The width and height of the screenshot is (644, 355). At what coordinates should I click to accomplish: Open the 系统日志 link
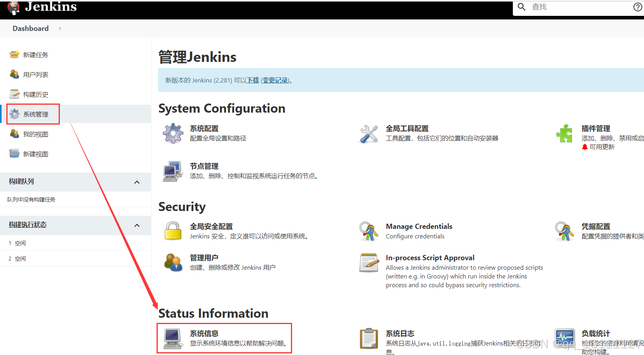[400, 334]
